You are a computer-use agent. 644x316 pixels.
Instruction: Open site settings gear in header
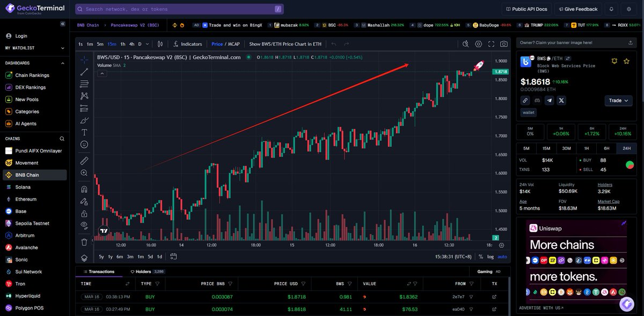point(629,9)
